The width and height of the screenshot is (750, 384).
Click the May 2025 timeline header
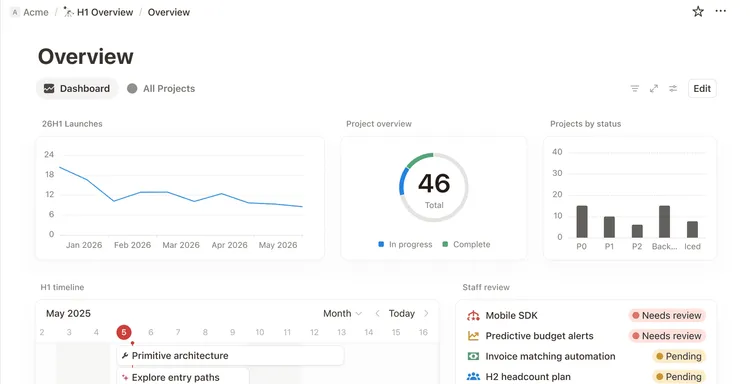[x=68, y=314]
